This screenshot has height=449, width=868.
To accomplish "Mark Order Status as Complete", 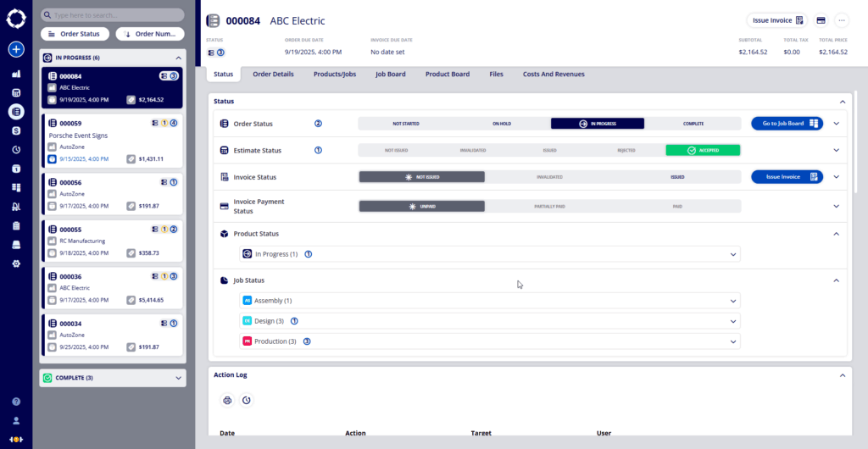I will (x=693, y=124).
